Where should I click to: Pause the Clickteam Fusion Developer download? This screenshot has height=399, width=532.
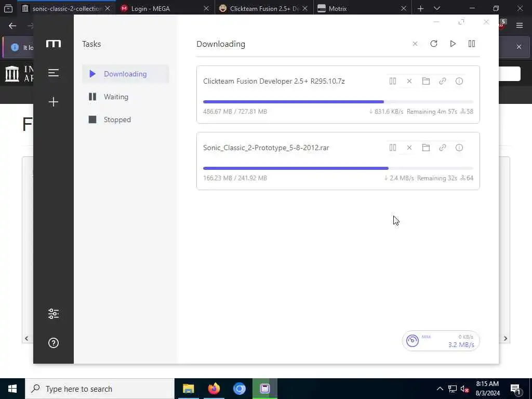(x=393, y=81)
